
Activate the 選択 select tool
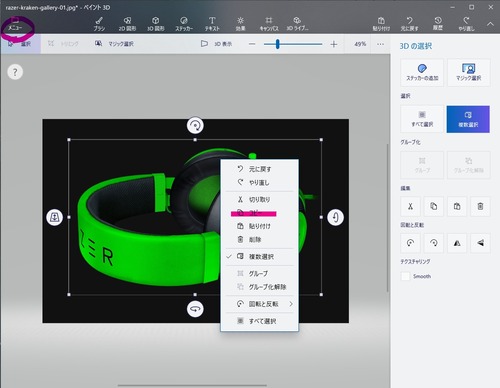tap(20, 44)
